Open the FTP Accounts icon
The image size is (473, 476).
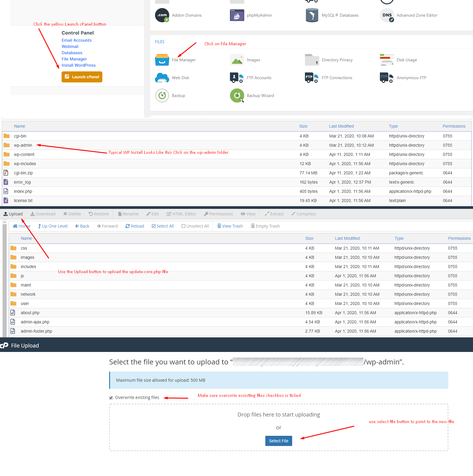(x=237, y=78)
